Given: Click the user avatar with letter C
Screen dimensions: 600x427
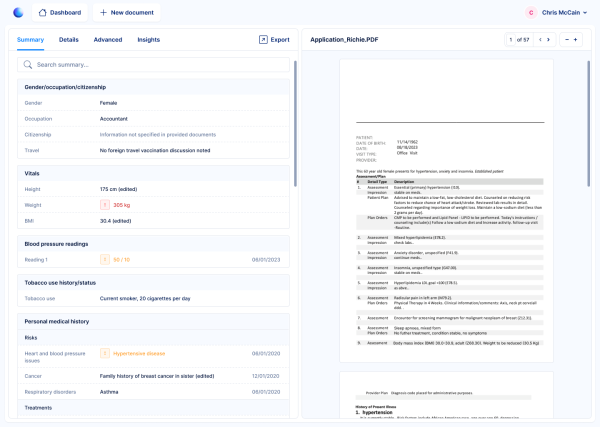Looking at the screenshot, I should point(531,13).
